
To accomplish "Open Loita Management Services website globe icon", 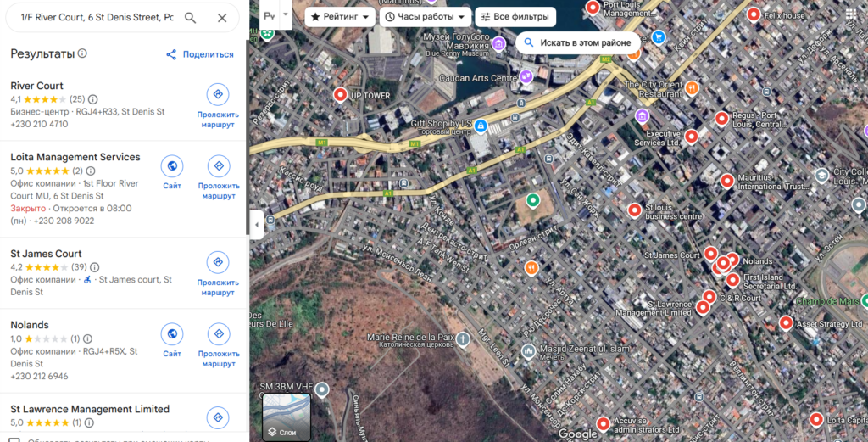I will 172,165.
